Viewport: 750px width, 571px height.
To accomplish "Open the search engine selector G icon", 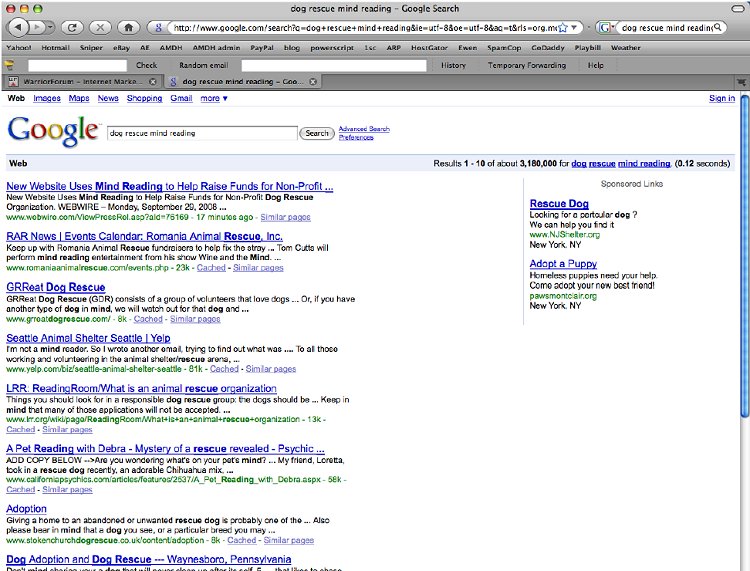I will (606, 28).
